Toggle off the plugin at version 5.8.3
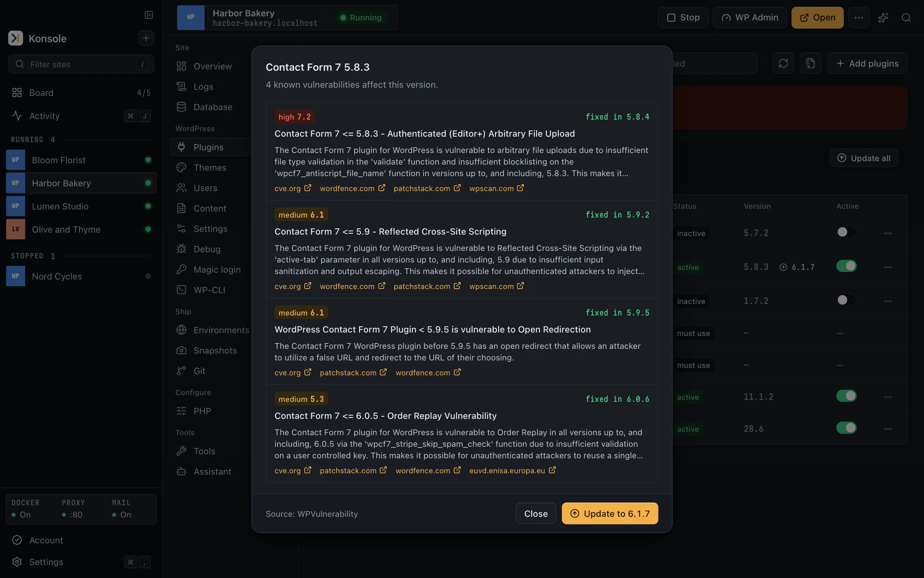This screenshot has width=924, height=578. point(846,266)
